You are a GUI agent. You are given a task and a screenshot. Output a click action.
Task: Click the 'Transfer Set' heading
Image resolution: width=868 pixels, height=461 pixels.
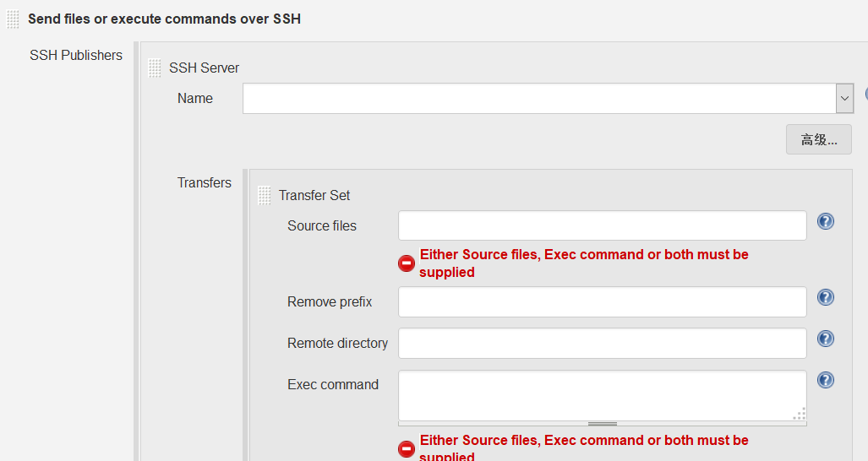coord(314,196)
